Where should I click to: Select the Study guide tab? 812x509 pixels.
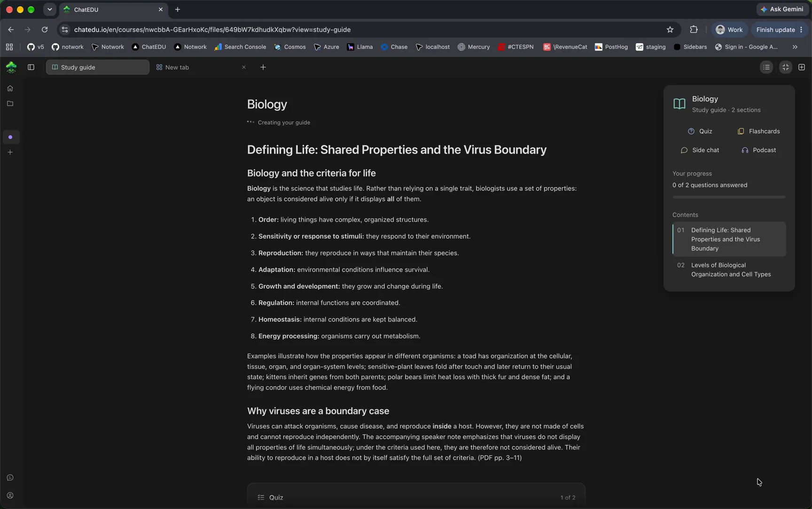98,67
